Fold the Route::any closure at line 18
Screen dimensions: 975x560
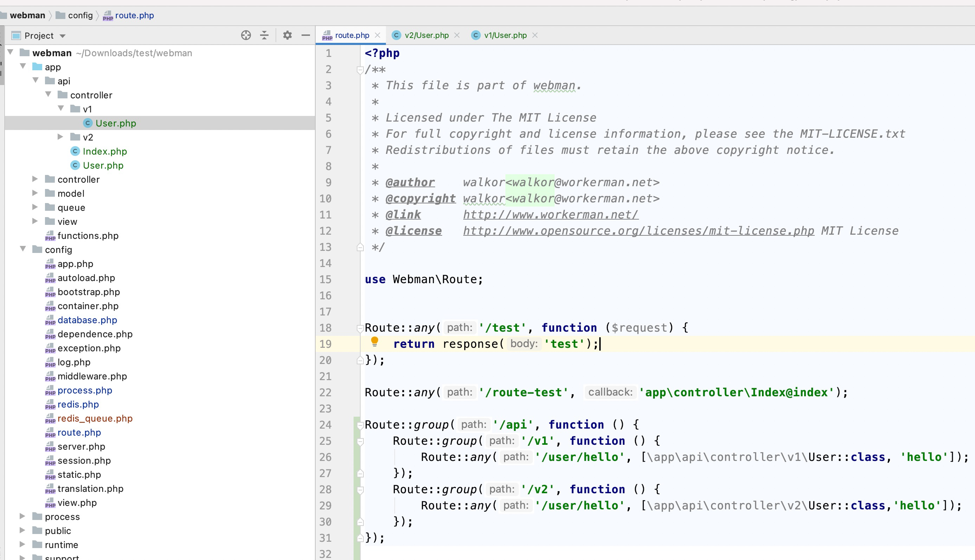[360, 328]
